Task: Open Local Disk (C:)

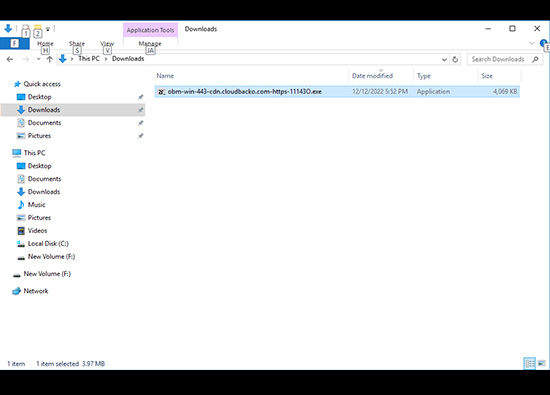Action: click(x=48, y=244)
